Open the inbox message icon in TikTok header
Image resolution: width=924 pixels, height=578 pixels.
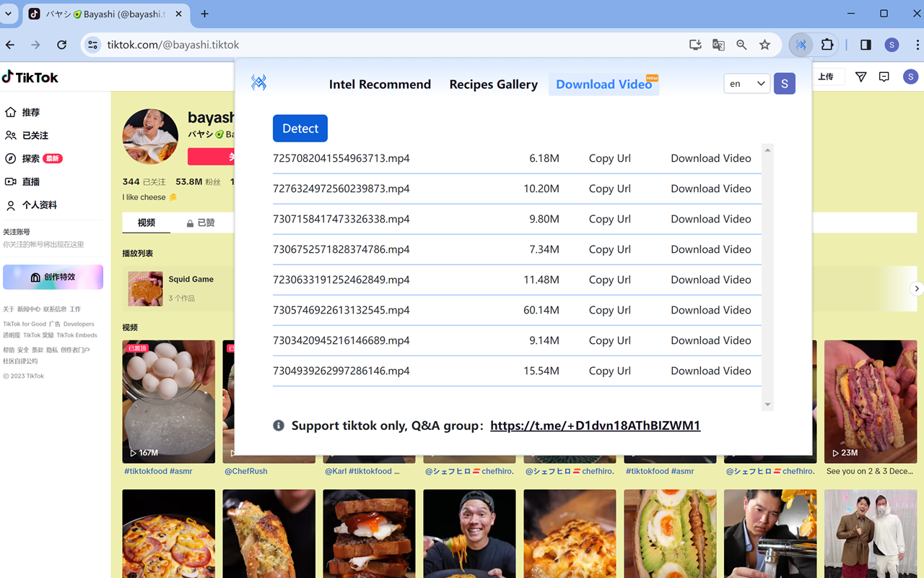click(x=884, y=77)
